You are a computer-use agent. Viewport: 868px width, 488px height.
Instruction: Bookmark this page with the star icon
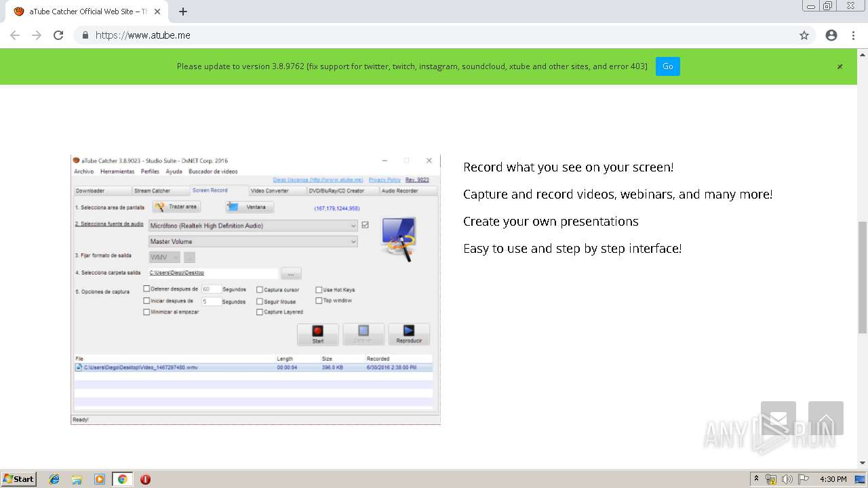804,35
